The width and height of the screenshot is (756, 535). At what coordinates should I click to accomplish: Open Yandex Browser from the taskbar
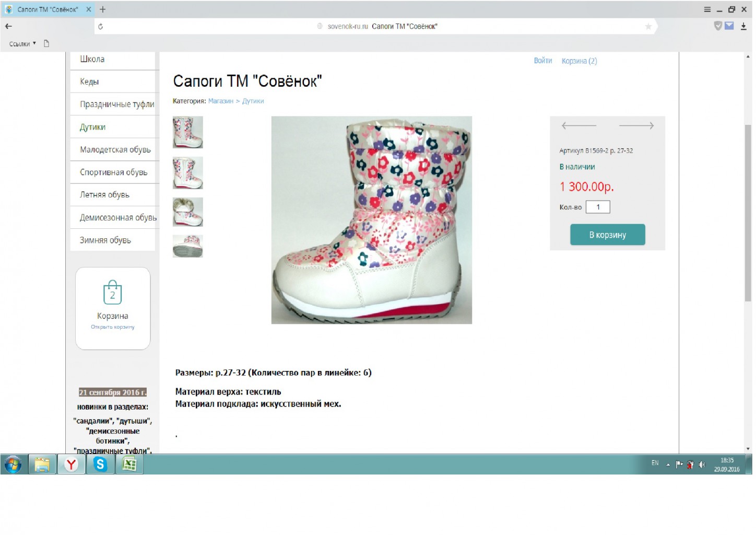point(71,464)
